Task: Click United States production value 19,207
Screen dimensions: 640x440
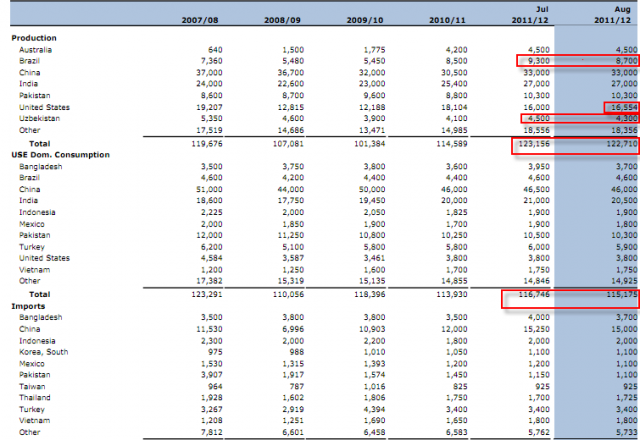Action: [209, 107]
